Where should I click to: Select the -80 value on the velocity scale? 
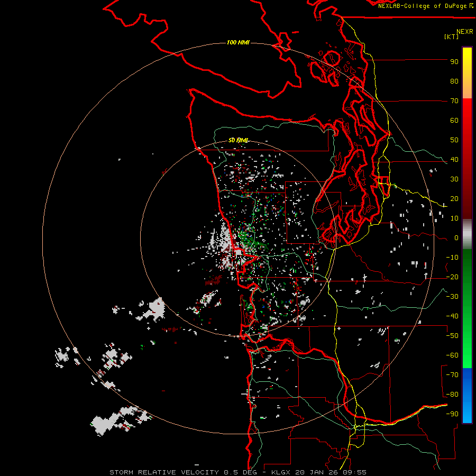point(452,395)
